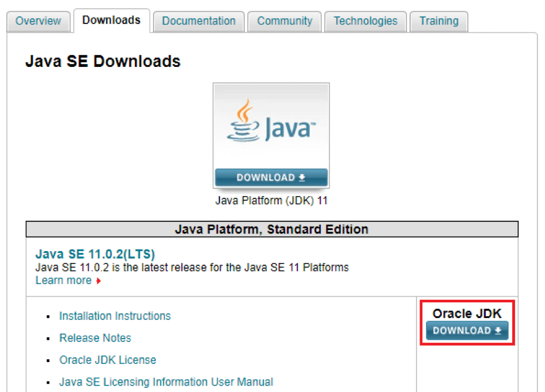545x392 pixels.
Task: Switch to the Community tab
Action: point(284,21)
